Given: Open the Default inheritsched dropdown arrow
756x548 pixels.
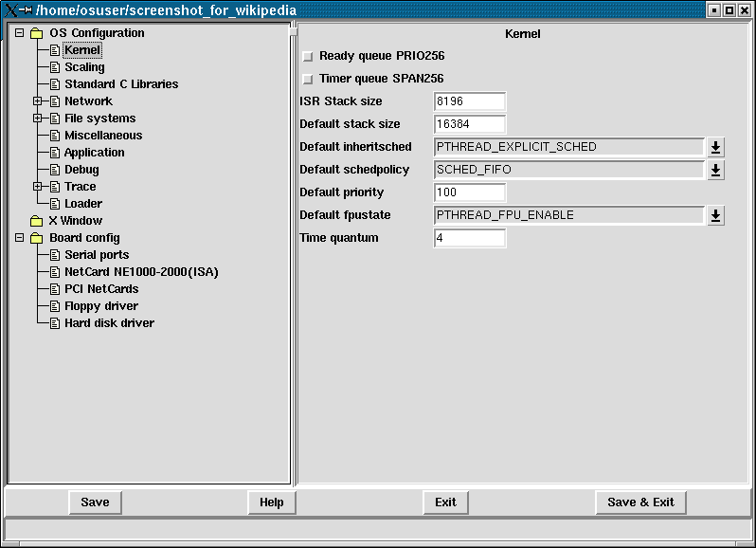Looking at the screenshot, I should tap(716, 147).
